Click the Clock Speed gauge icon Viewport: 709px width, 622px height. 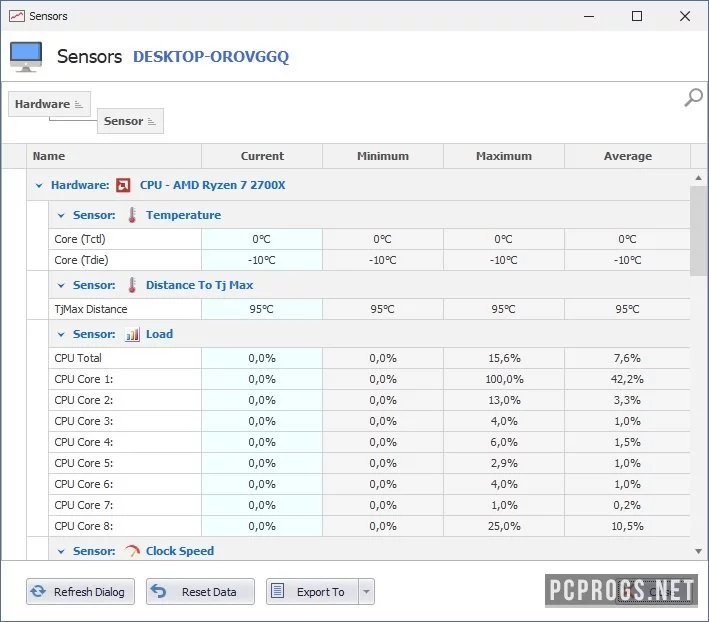tap(132, 551)
